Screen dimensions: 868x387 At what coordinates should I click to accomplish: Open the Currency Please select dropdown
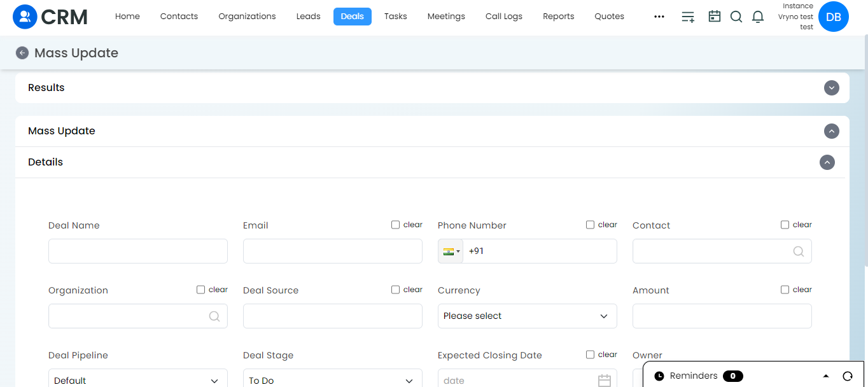(x=528, y=316)
